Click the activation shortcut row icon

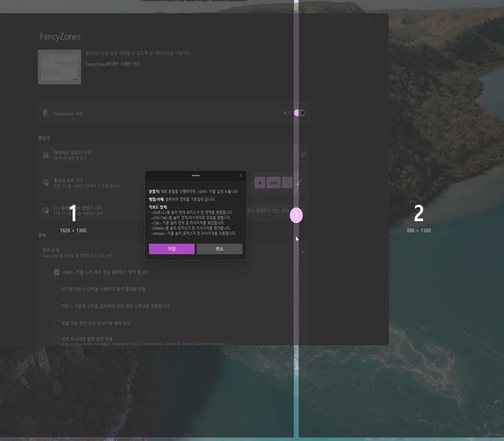46,182
